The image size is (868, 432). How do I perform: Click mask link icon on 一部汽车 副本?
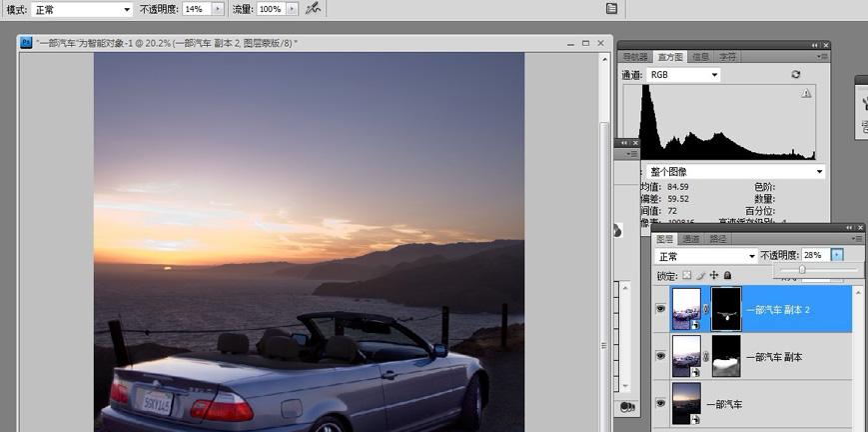[706, 357]
